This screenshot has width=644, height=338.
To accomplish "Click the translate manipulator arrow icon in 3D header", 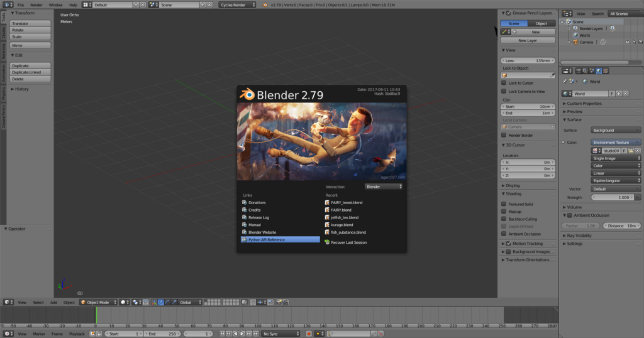I will coord(160,302).
